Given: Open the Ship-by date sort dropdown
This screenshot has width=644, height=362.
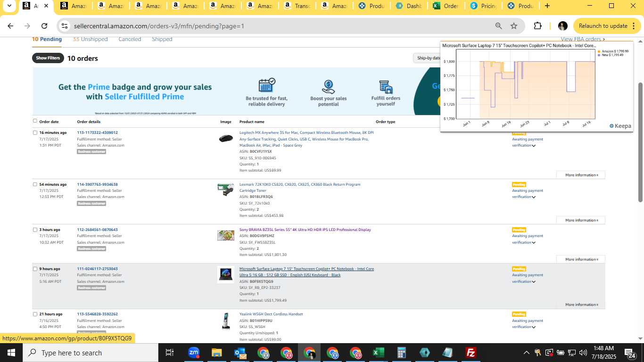Looking at the screenshot, I should (427, 58).
